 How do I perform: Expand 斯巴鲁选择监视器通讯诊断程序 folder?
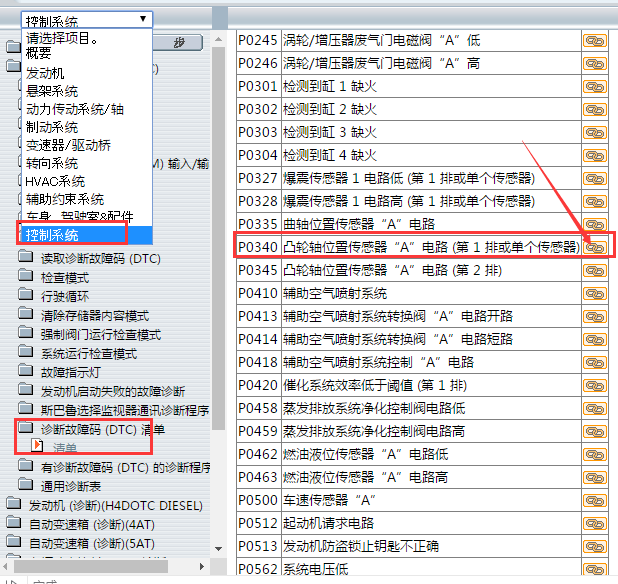26,407
